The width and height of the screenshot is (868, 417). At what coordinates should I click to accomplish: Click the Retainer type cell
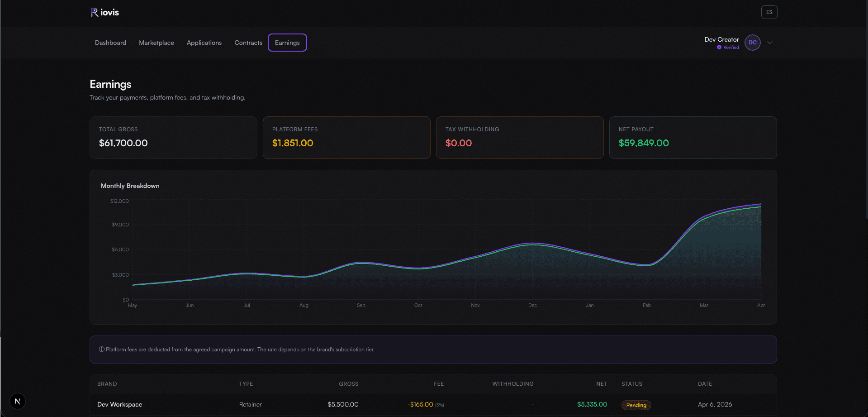tap(251, 404)
